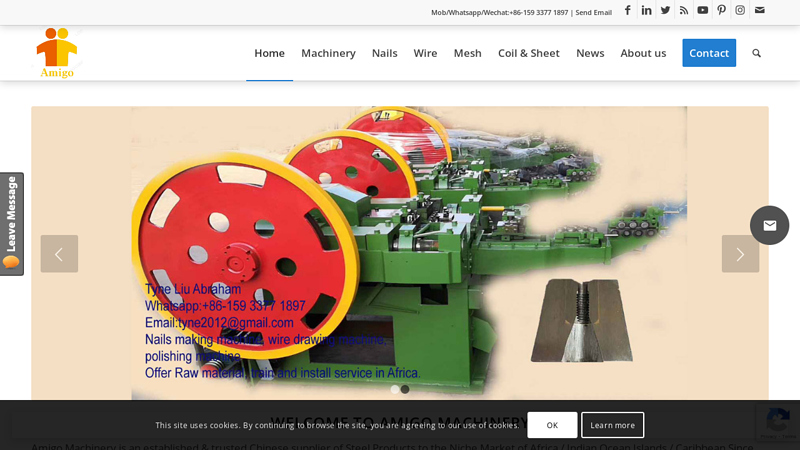Open the Coil & Sheet menu
The height and width of the screenshot is (450, 800).
(x=529, y=53)
